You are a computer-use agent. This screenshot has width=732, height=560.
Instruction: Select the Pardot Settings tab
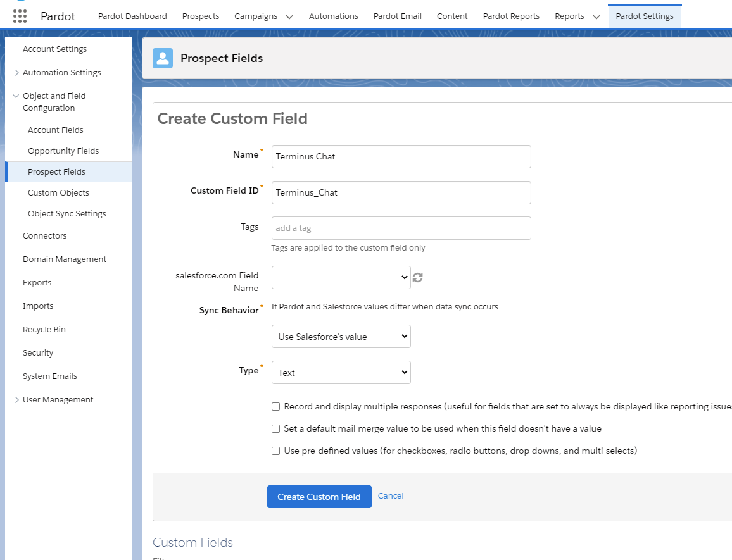point(645,16)
